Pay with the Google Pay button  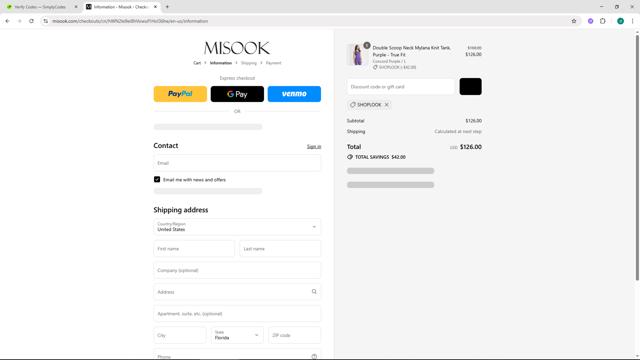tap(237, 94)
